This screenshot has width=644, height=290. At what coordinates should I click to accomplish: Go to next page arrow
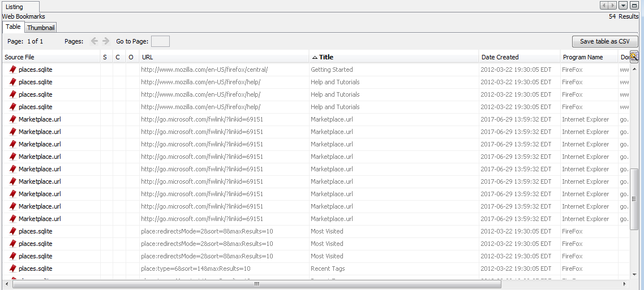[x=106, y=41]
